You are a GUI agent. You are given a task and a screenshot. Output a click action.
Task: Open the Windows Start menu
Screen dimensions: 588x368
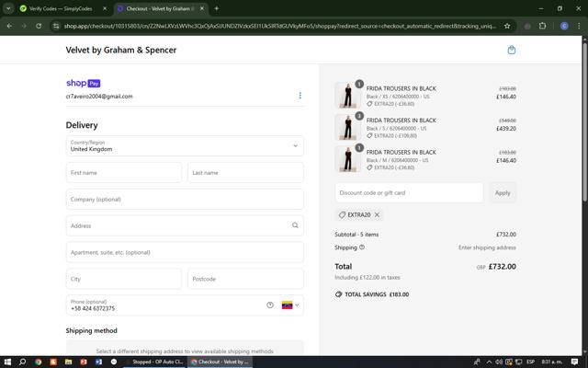coord(7,362)
